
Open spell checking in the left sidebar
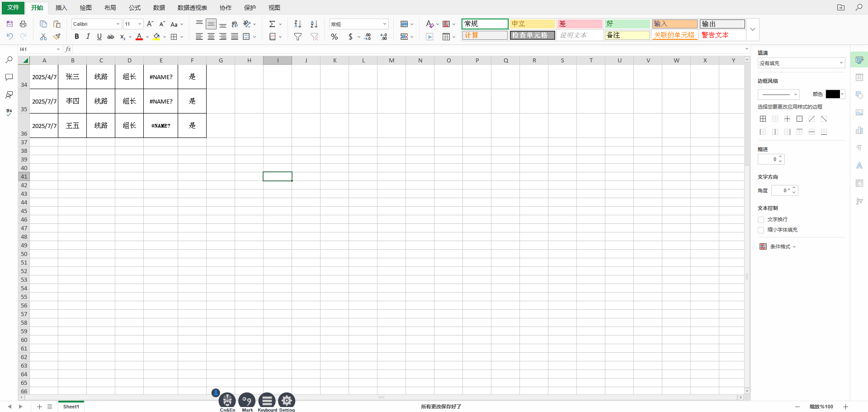point(9,113)
